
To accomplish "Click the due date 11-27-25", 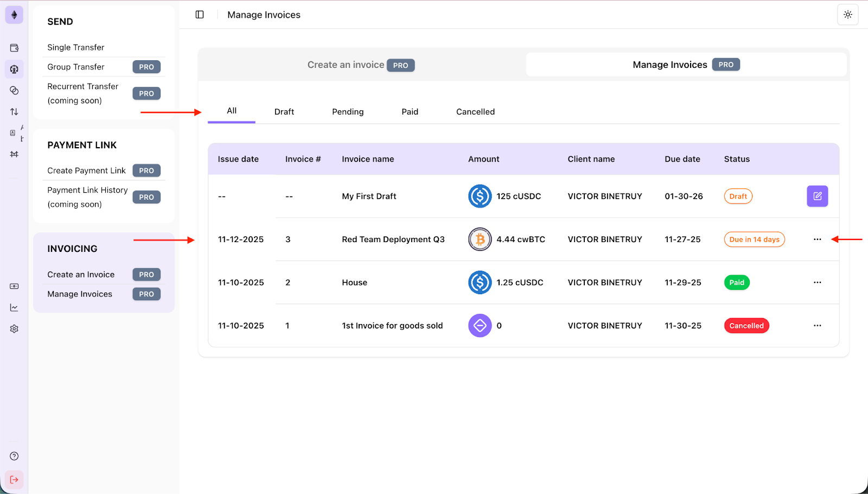I will pyautogui.click(x=683, y=239).
